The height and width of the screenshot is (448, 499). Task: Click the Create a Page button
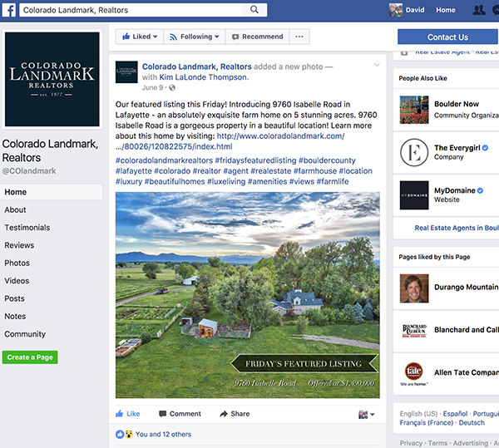[x=30, y=357]
